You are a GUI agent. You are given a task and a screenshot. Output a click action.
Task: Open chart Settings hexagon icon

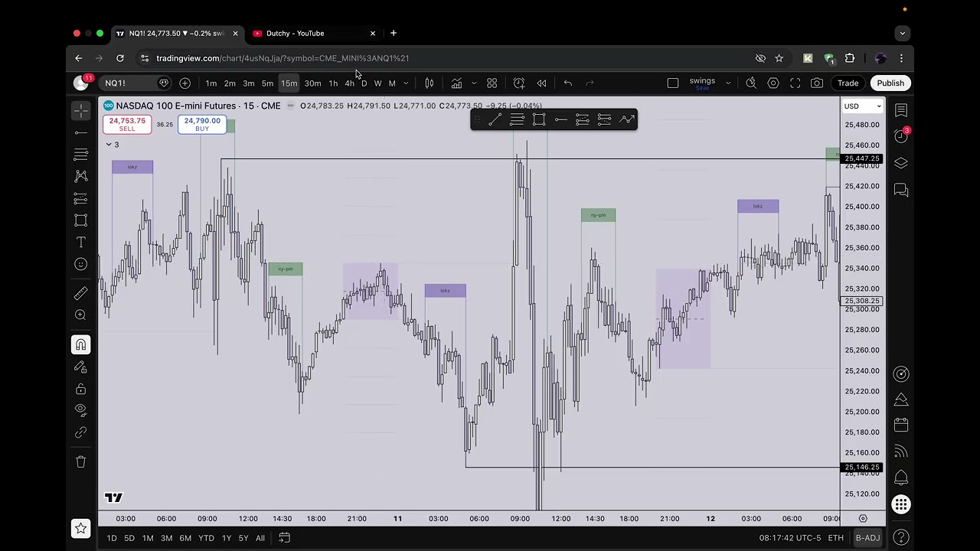pyautogui.click(x=773, y=83)
